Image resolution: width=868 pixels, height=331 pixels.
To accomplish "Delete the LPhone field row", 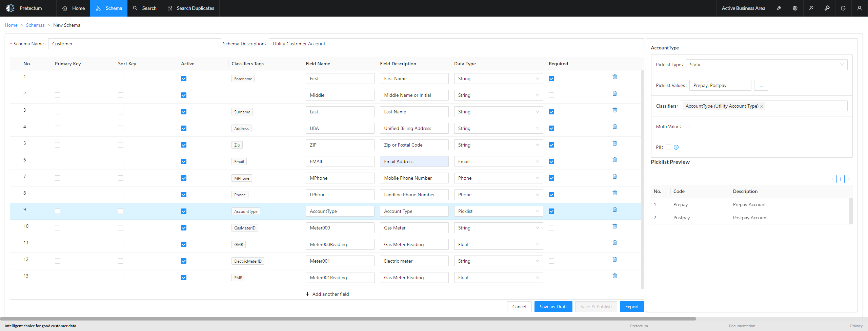I will 614,193.
